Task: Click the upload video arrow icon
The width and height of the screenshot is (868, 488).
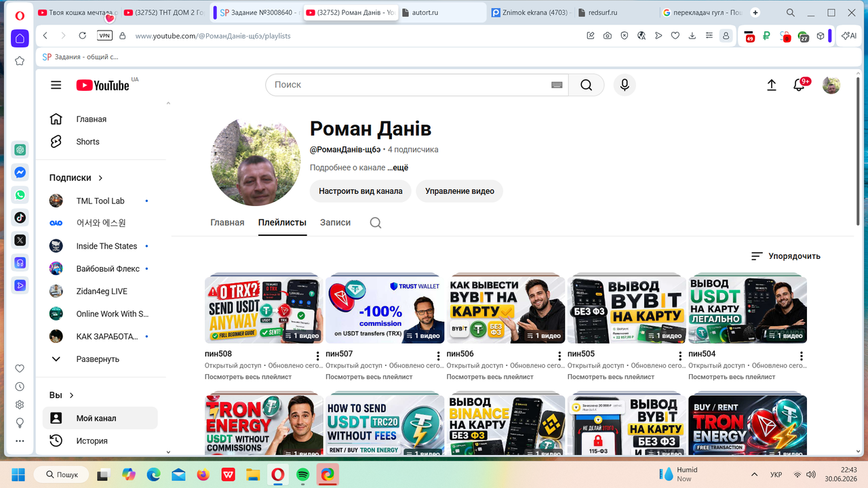Action: pyautogui.click(x=771, y=85)
